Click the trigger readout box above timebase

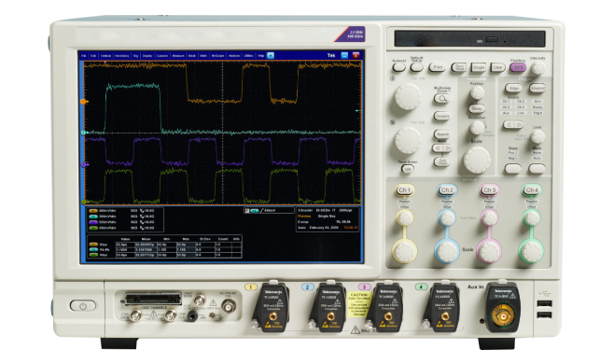[x=269, y=211]
